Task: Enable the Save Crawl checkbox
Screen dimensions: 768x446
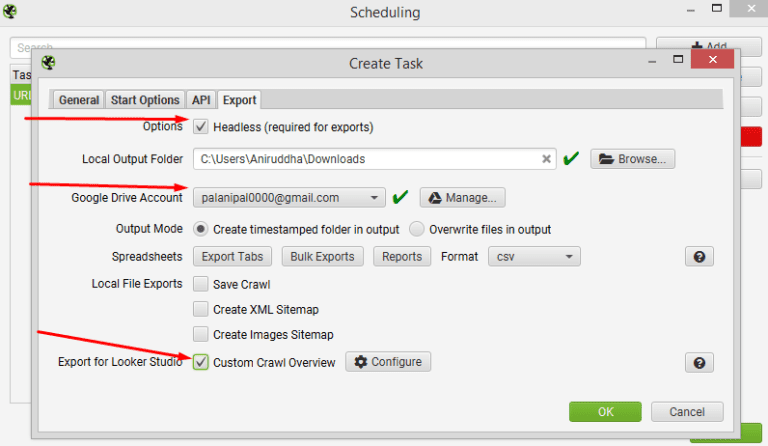Action: click(200, 284)
